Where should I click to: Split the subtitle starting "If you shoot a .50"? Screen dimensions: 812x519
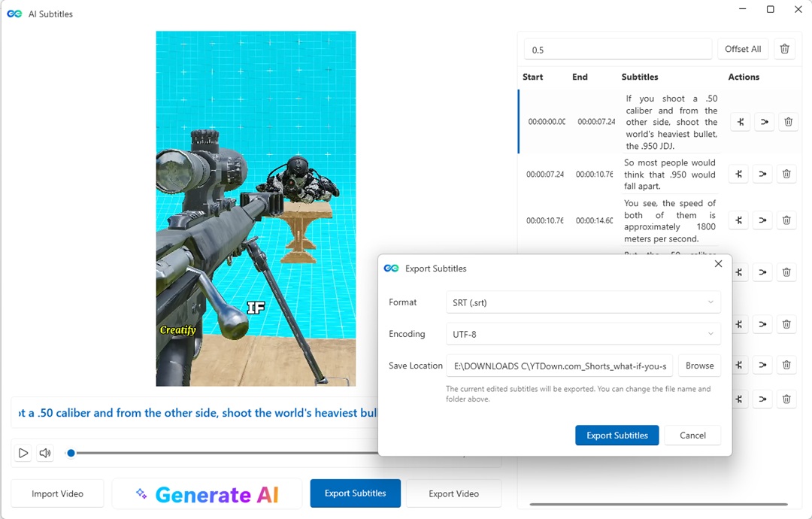741,123
